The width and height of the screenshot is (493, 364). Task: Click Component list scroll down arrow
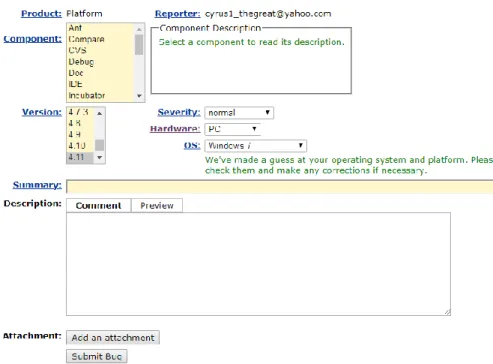point(139,96)
